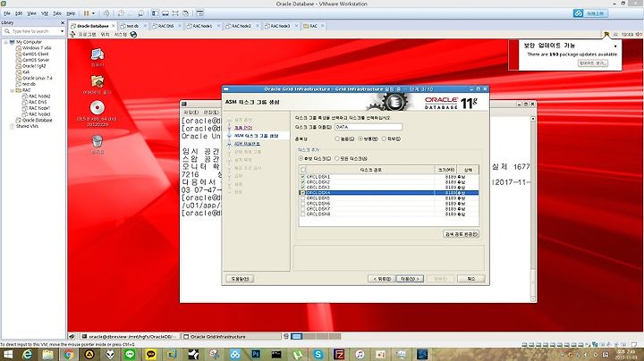
Task: Click the VMware pause VM toolbar icon
Action: click(x=86, y=13)
